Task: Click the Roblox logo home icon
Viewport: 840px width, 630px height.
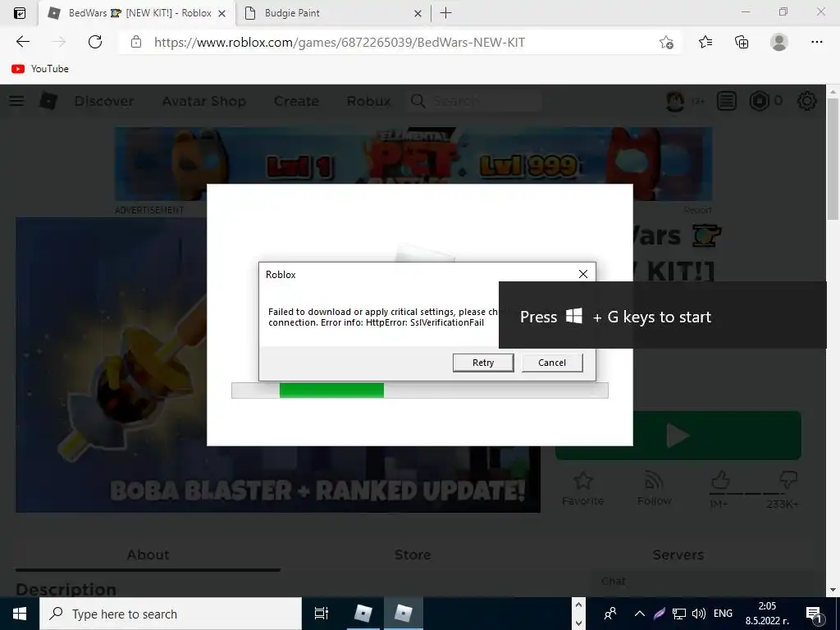Action: click(48, 101)
